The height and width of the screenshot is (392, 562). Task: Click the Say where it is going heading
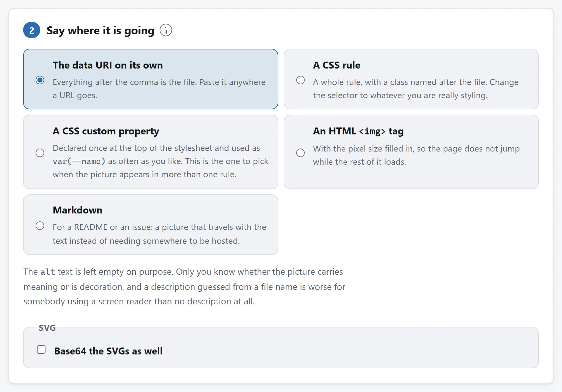(x=101, y=30)
